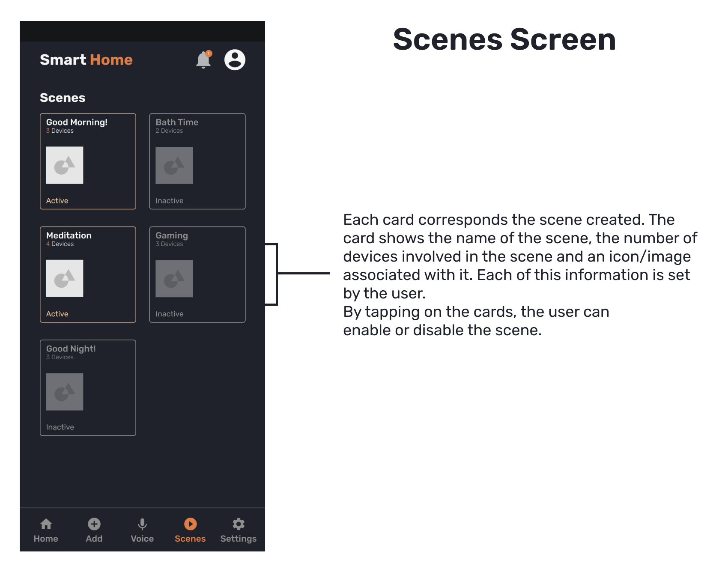
Task: Open the user profile avatar icon
Action: tap(235, 60)
